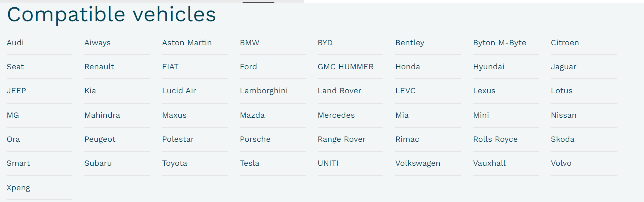Click the Lucid Air link

pyautogui.click(x=179, y=91)
